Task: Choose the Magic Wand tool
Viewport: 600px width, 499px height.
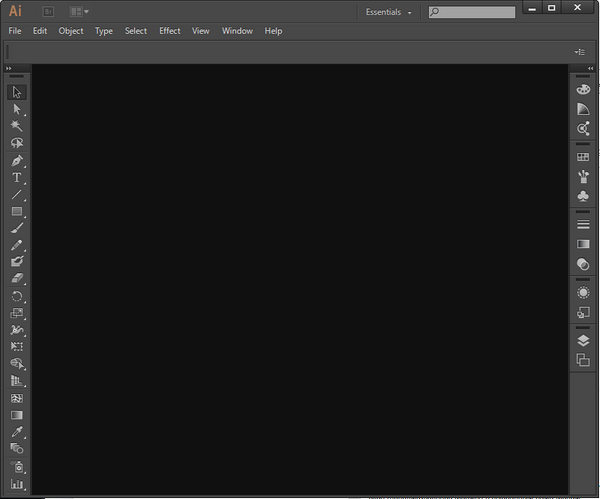Action: [x=16, y=126]
